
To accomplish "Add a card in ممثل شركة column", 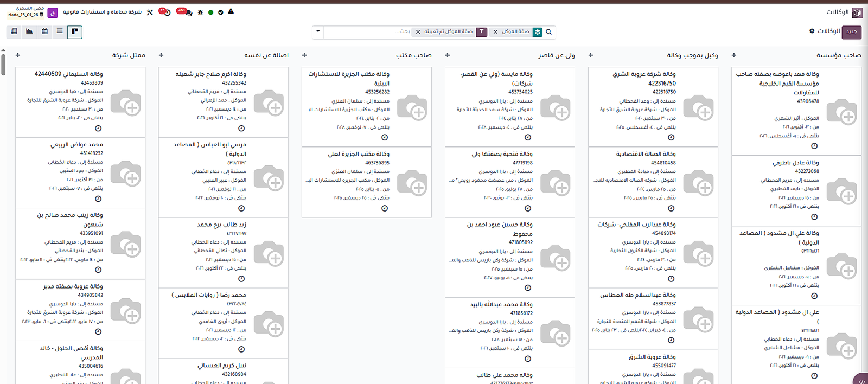I will (x=18, y=55).
